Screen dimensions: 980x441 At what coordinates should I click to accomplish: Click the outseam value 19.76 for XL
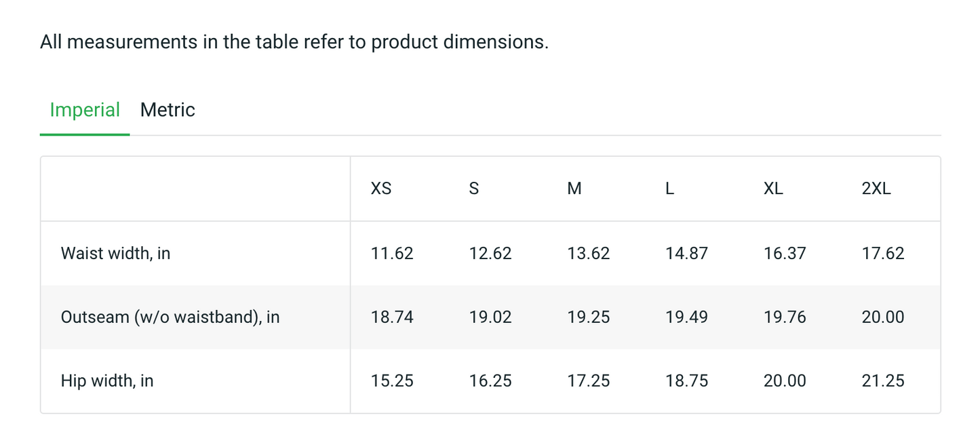(x=785, y=318)
